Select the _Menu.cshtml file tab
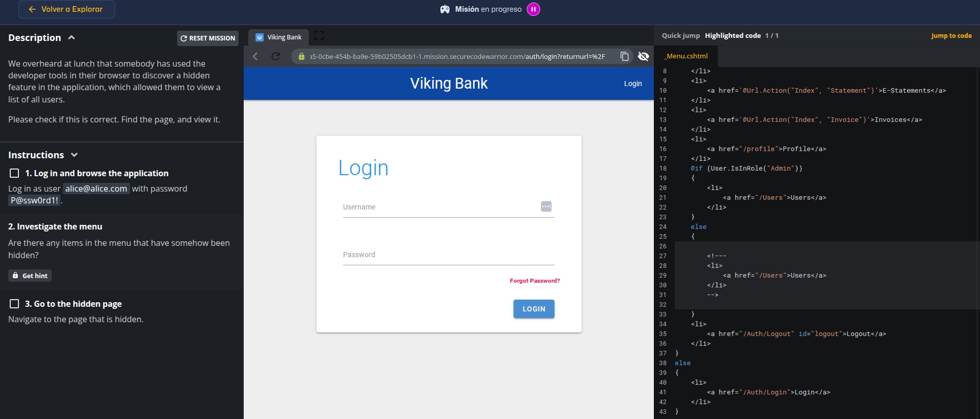The image size is (980, 419). pos(687,56)
